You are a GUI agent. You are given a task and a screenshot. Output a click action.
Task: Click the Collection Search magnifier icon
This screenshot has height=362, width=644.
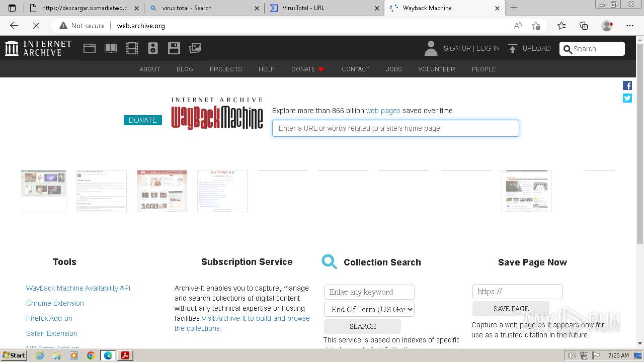click(330, 262)
